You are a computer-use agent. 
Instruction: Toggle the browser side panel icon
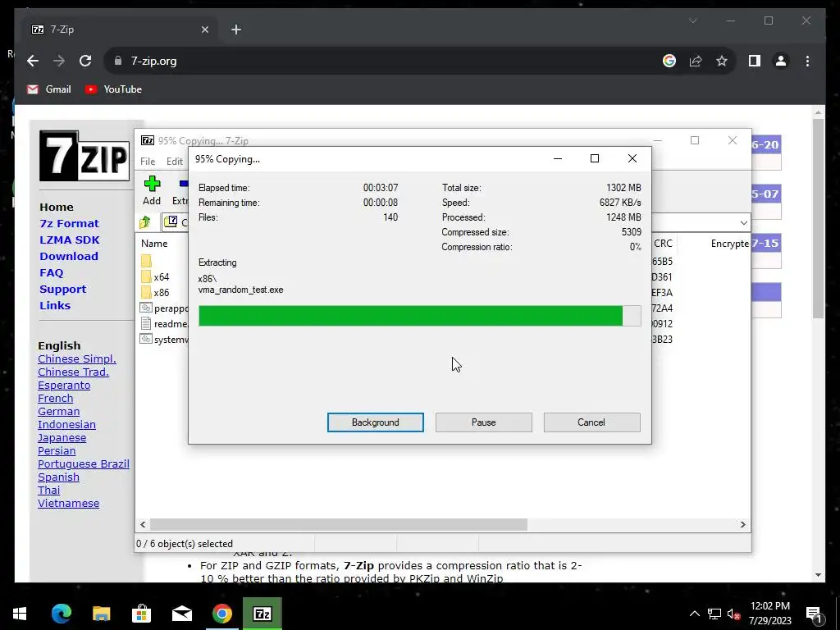pos(755,61)
